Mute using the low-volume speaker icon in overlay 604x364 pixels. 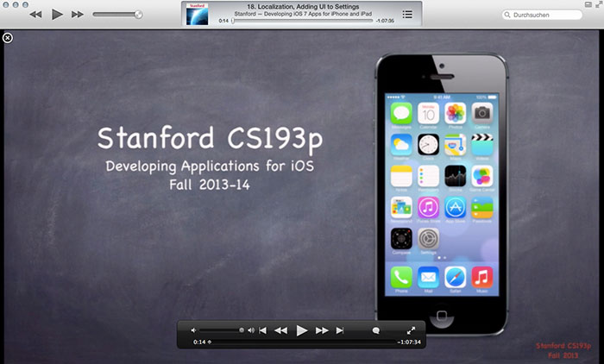(193, 330)
